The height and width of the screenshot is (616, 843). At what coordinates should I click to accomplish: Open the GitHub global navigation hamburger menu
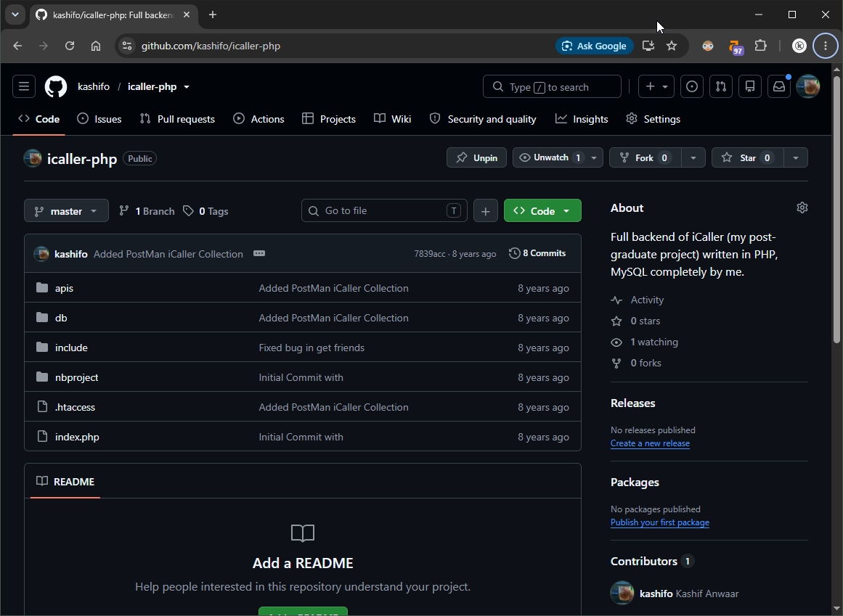(24, 86)
